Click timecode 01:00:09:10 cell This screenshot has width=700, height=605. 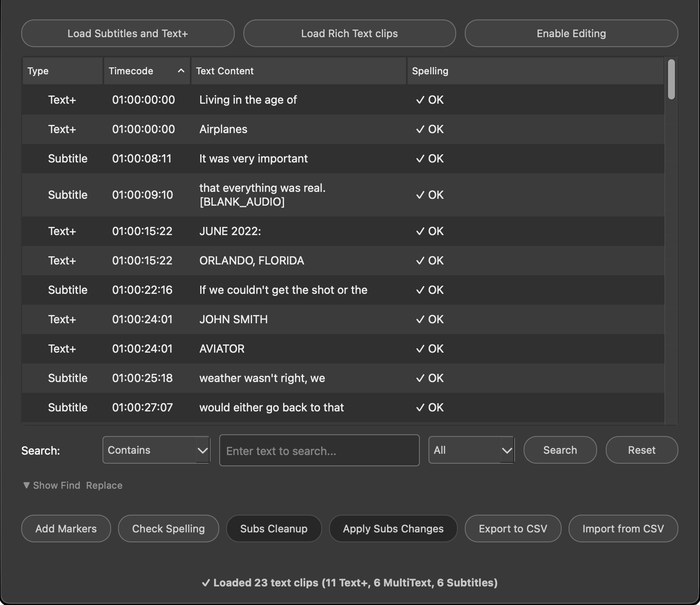[142, 195]
